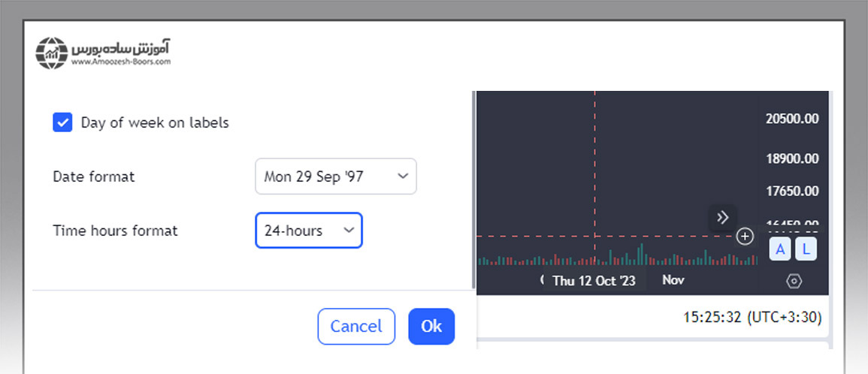This screenshot has width=868, height=374.
Task: Open timezone menu at 15:25:32 (UTC+3:30)
Action: click(752, 318)
